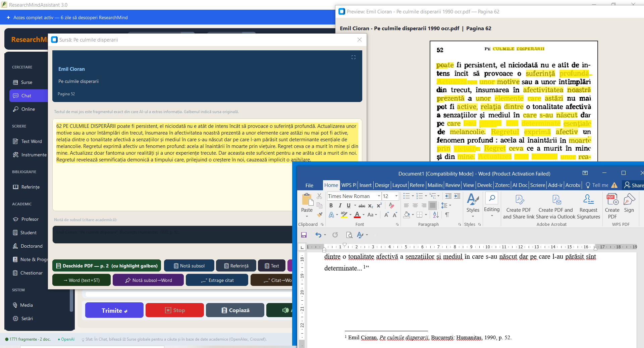This screenshot has height=348, width=644.
Task: Apply the red font color in Word
Action: [357, 215]
